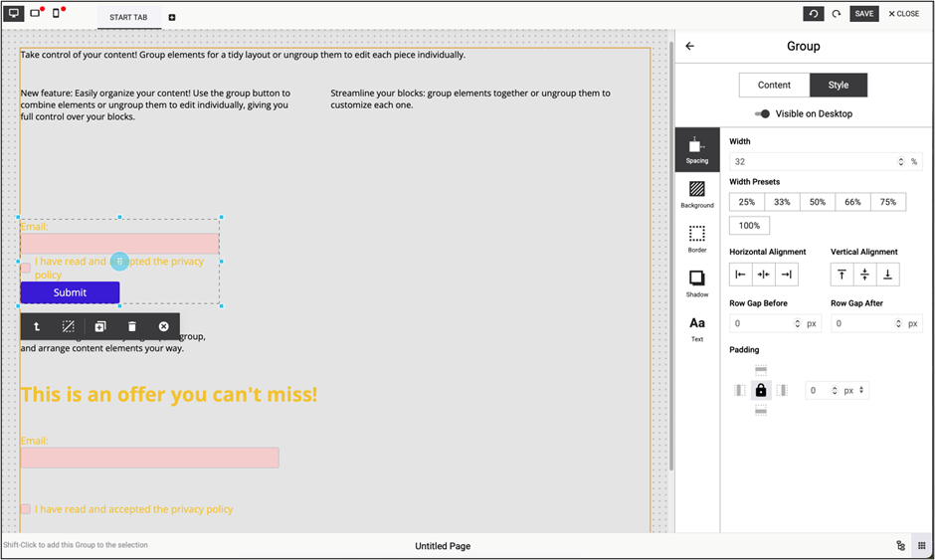Switch to the Content tab
This screenshot has height=560, width=935.
click(x=774, y=86)
